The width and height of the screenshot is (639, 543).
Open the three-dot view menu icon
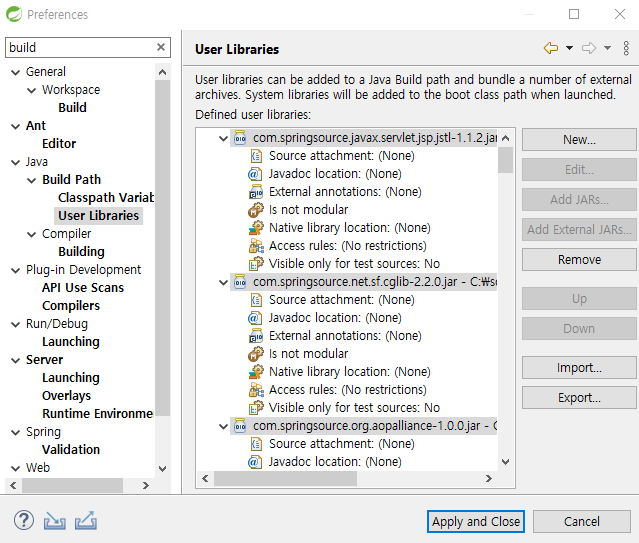626,48
